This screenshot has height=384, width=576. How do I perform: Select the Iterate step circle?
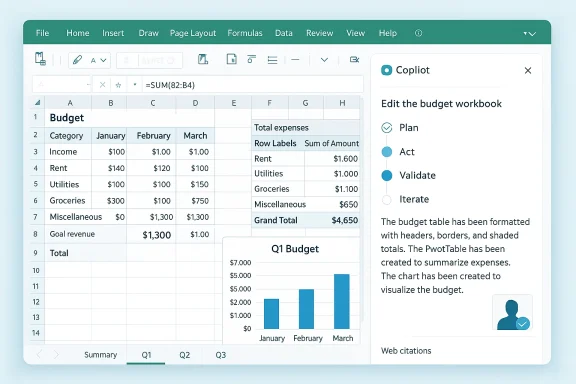(x=386, y=200)
